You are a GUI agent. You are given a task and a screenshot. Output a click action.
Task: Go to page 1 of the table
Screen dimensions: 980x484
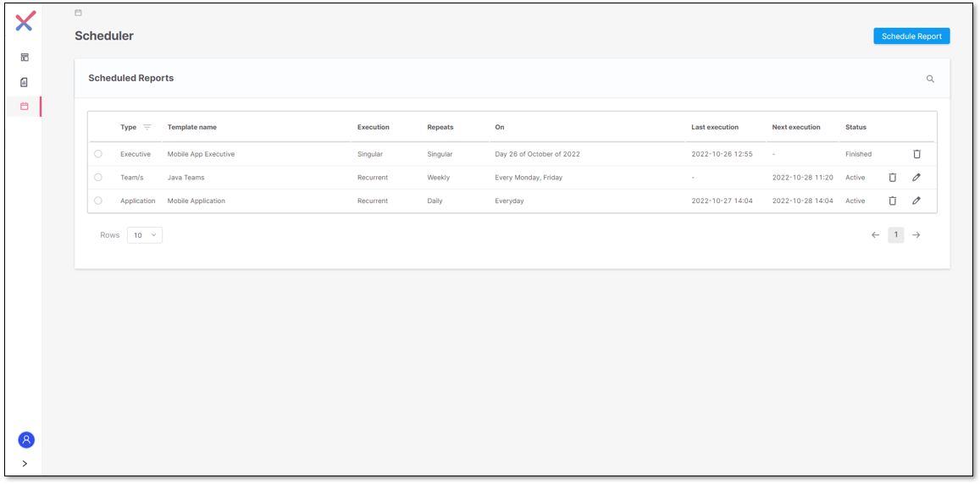pyautogui.click(x=895, y=235)
